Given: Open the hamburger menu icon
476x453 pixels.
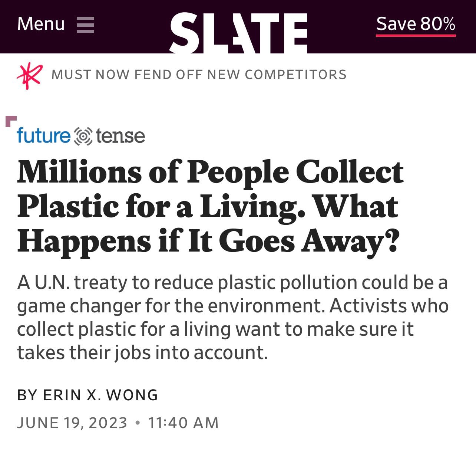Looking at the screenshot, I should (x=85, y=25).
